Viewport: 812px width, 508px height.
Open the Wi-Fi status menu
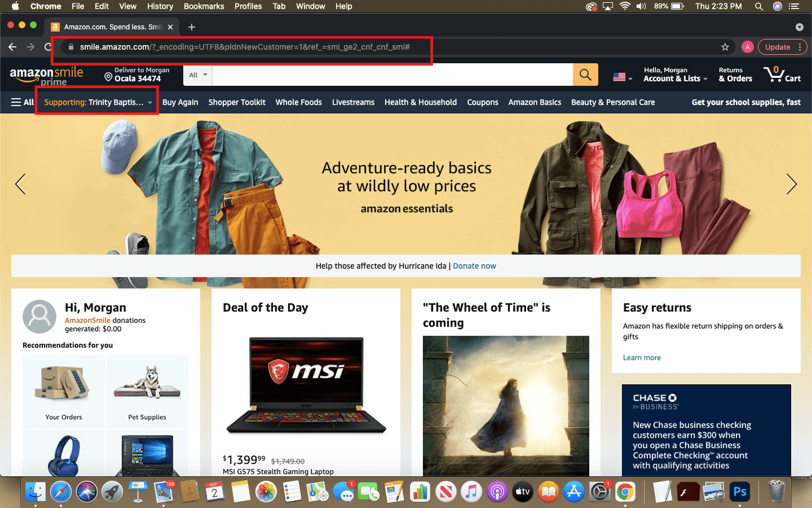tap(625, 6)
